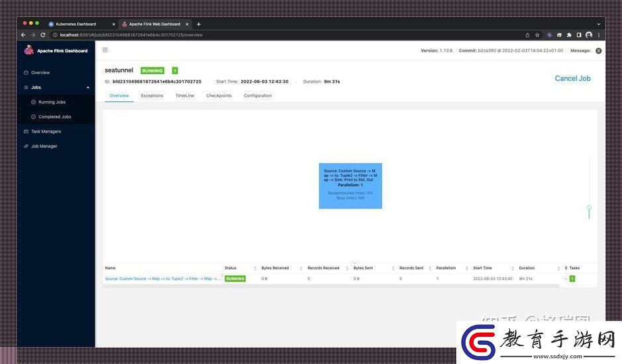The width and height of the screenshot is (622, 364).
Task: Close the Kubernetes Dashboard tab
Action: (x=113, y=24)
